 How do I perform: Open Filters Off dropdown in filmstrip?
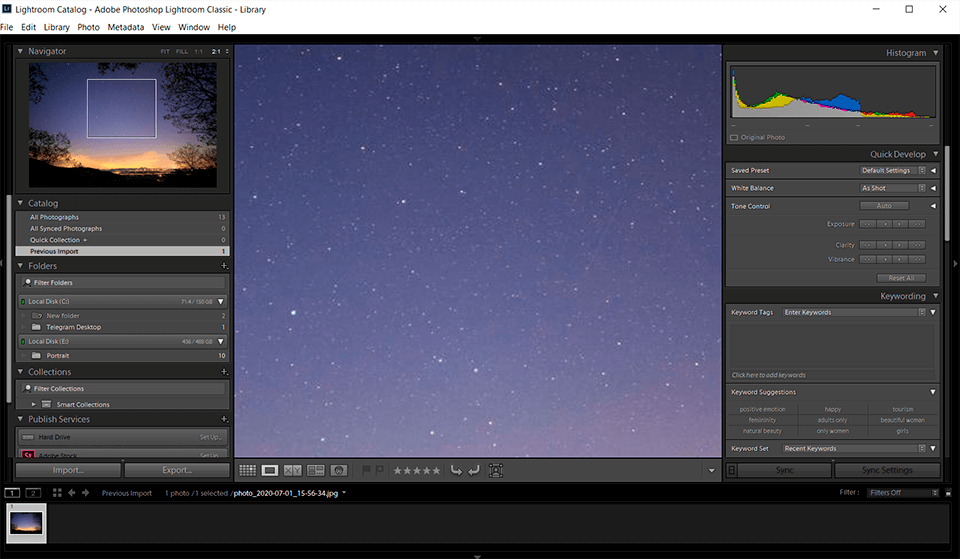point(903,492)
